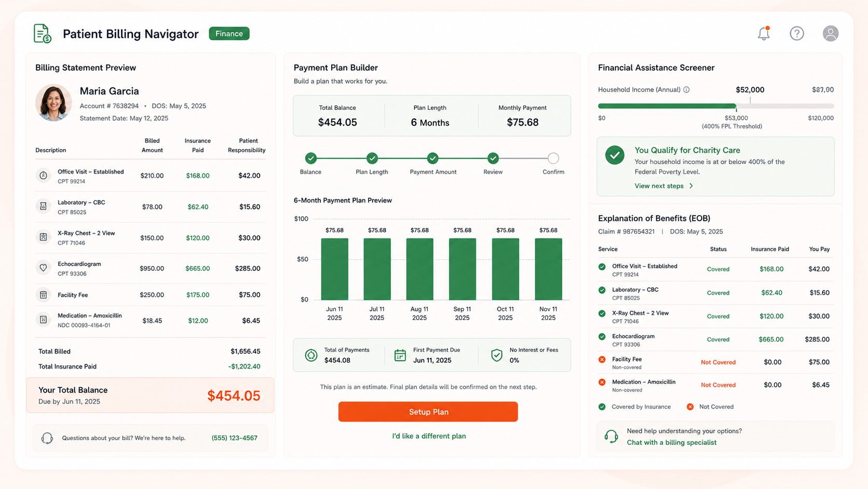Viewport: 868px width, 489px height.
Task: Click the Setup Plan button
Action: click(428, 412)
